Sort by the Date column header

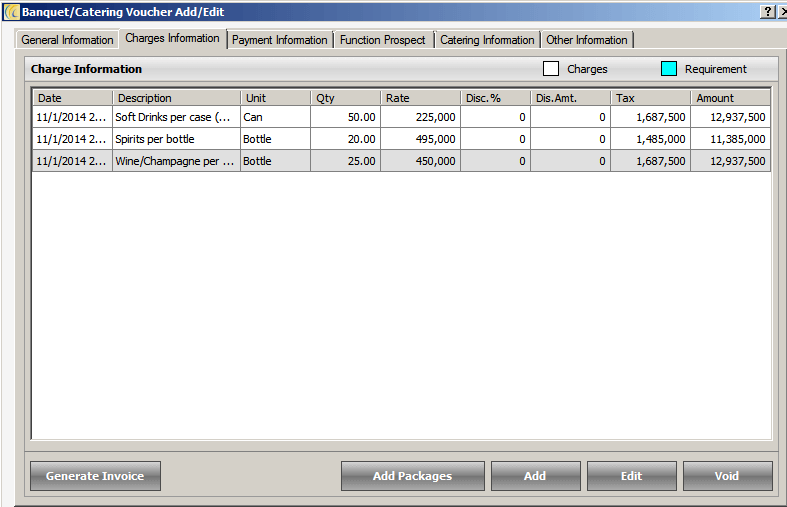pyautogui.click(x=73, y=98)
